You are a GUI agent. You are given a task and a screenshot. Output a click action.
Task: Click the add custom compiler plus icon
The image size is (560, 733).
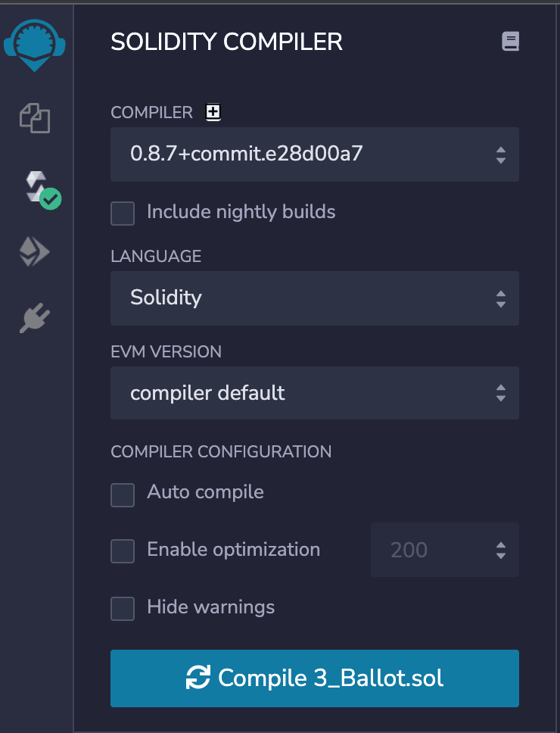pos(213,112)
